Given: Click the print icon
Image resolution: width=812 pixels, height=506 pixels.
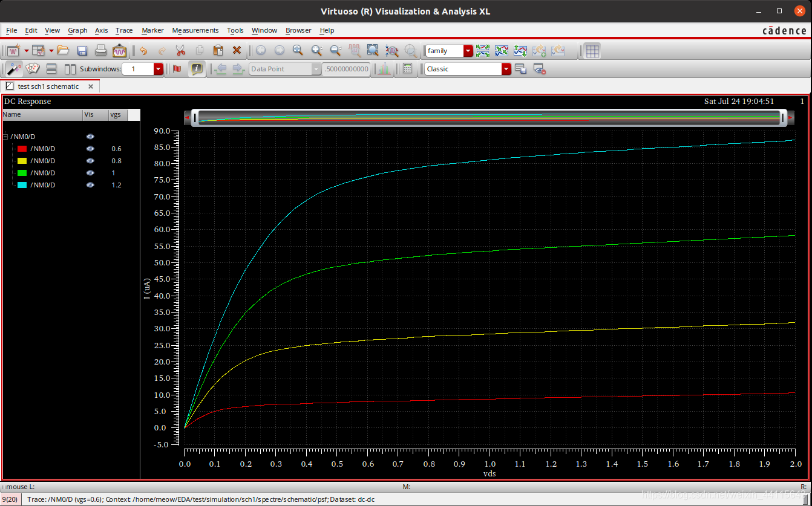Looking at the screenshot, I should tap(101, 51).
